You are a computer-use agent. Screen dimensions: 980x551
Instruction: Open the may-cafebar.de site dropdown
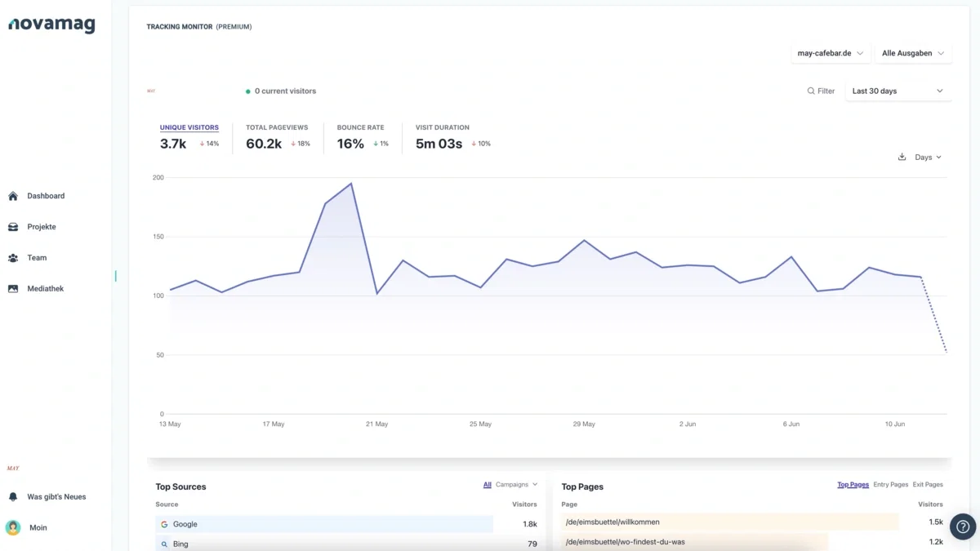click(x=831, y=53)
